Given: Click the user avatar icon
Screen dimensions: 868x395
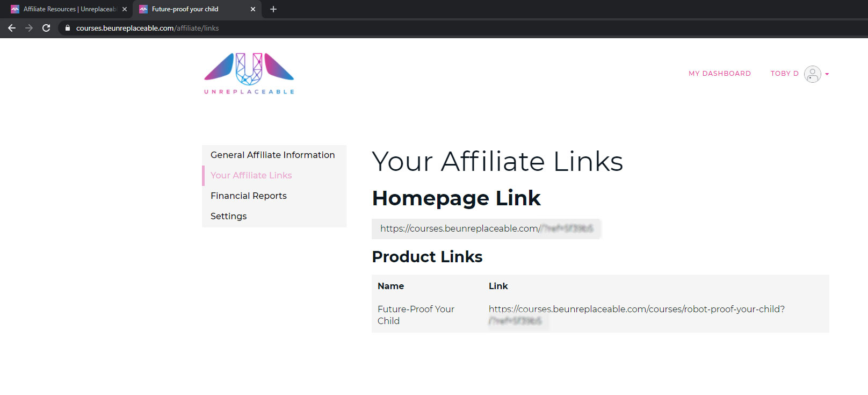Looking at the screenshot, I should click(812, 74).
